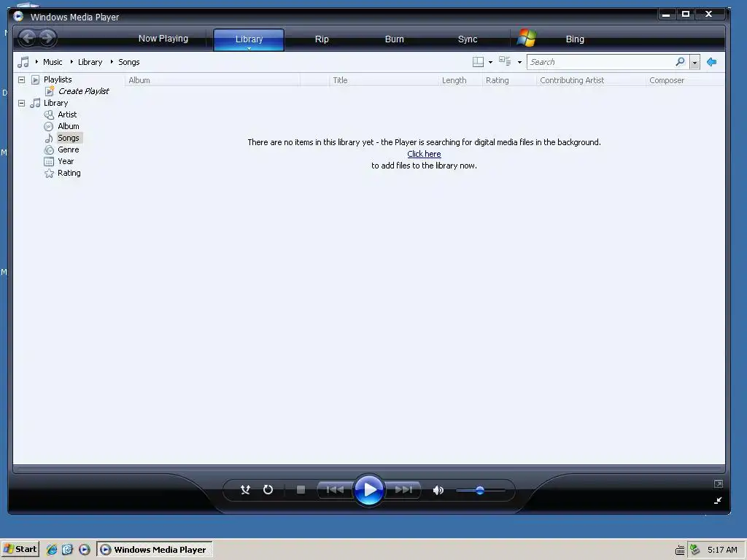747x560 pixels.
Task: Click the search magnifier icon
Action: 681,61
